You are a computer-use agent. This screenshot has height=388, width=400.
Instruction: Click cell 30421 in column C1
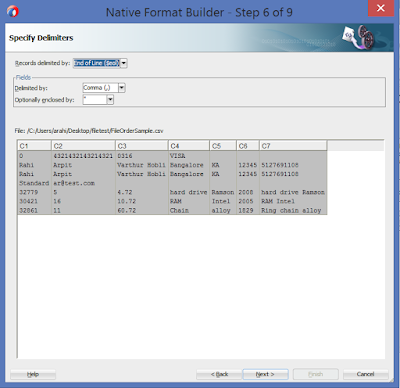[x=34, y=201]
